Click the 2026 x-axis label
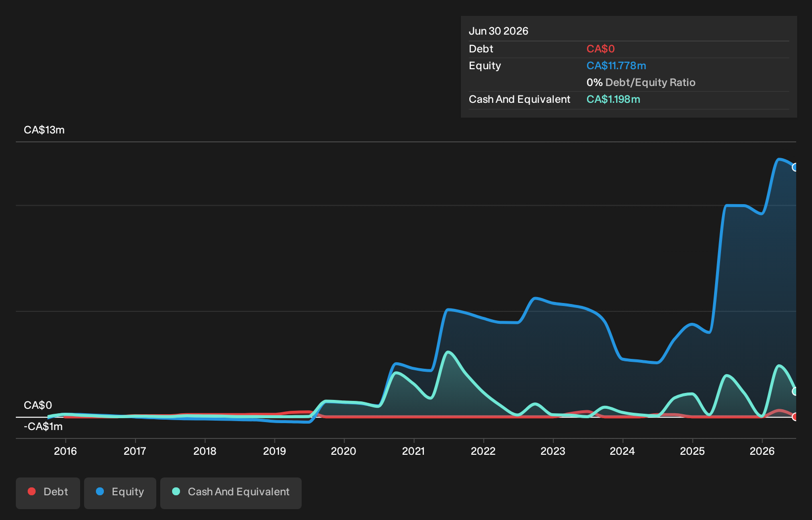Image resolution: width=812 pixels, height=520 pixels. pyautogui.click(x=762, y=451)
